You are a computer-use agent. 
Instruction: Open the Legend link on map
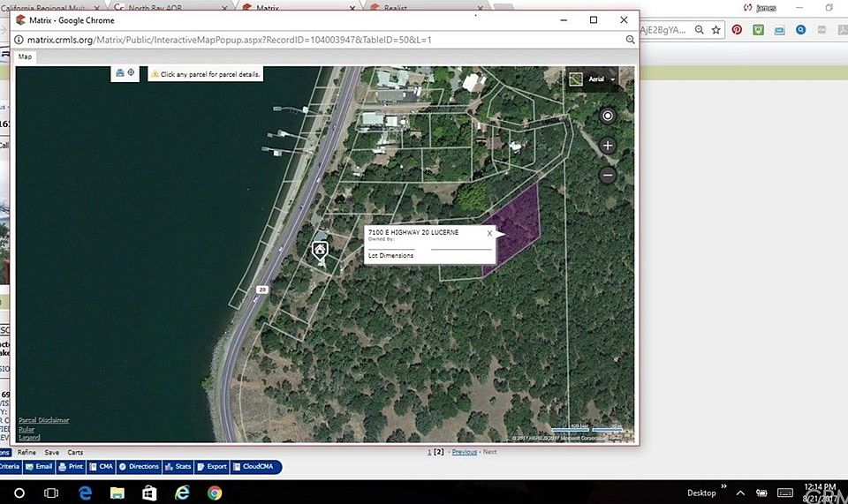tap(29, 438)
